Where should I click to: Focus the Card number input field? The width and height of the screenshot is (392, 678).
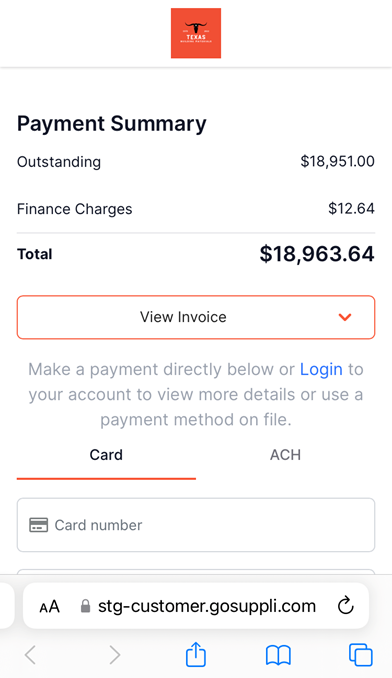(196, 525)
